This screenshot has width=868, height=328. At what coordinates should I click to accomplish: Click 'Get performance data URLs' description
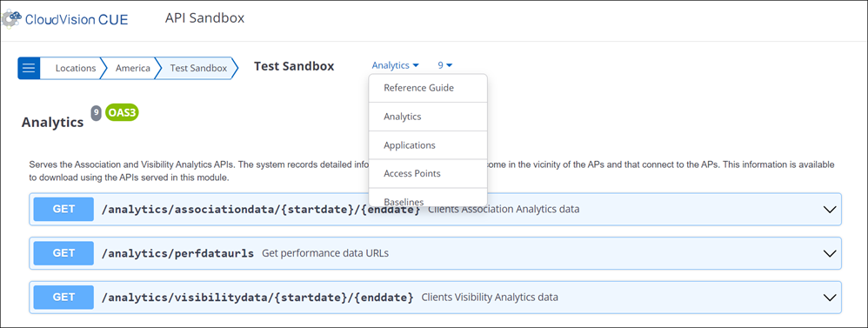click(325, 253)
